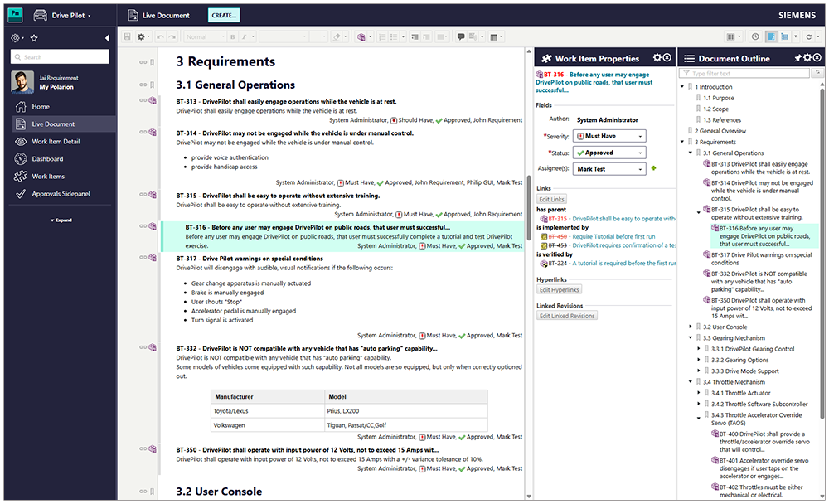Image resolution: width=829 pixels, height=504 pixels.
Task: Pin the Document Outline panel
Action: pos(797,58)
